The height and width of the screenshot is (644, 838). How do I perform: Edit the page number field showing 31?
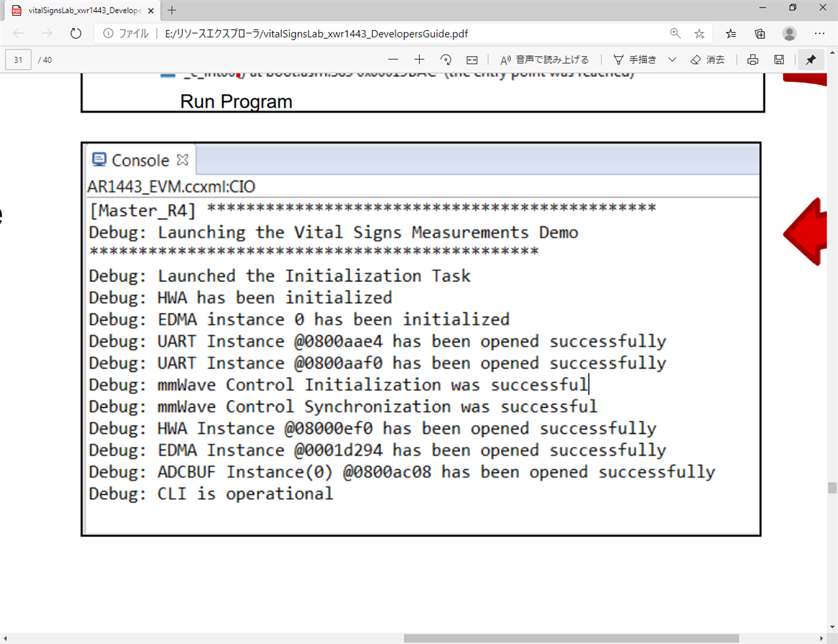coord(18,59)
